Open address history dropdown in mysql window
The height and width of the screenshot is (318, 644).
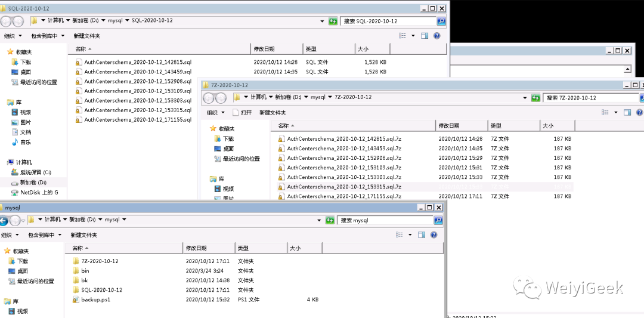[x=319, y=221]
